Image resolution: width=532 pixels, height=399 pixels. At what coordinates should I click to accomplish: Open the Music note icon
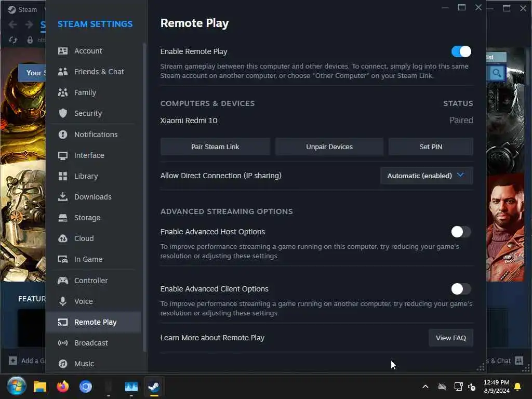(63, 364)
